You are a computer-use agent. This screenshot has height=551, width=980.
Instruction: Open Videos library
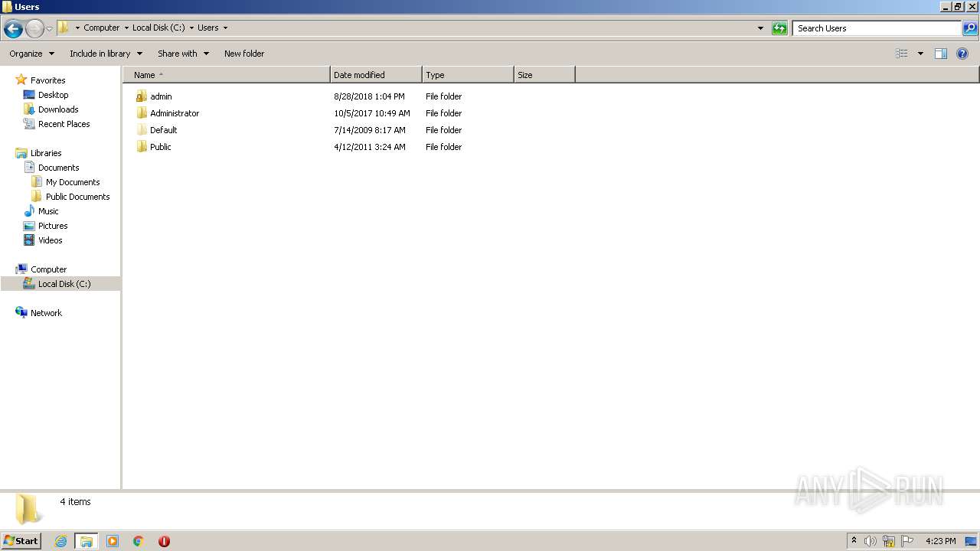[x=51, y=240]
